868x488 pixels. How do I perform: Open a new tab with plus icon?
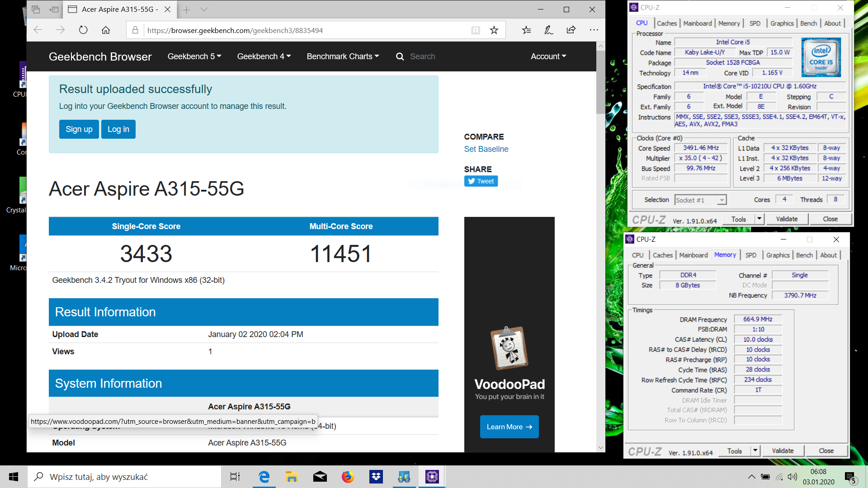pos(186,9)
